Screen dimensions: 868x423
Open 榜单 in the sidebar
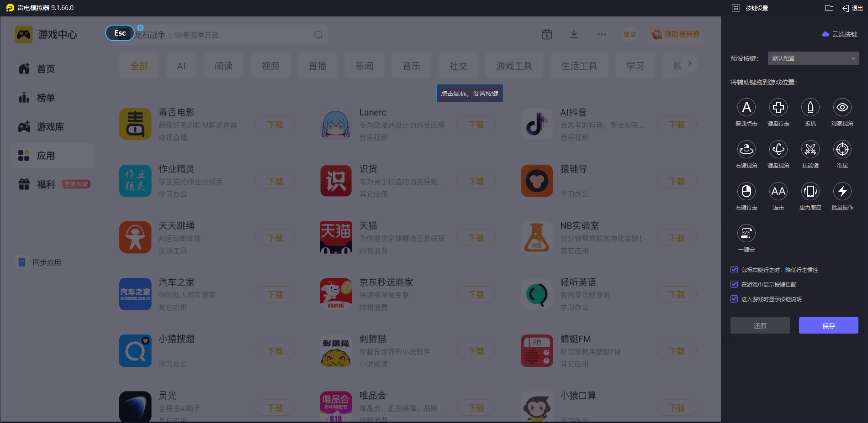(x=53, y=98)
